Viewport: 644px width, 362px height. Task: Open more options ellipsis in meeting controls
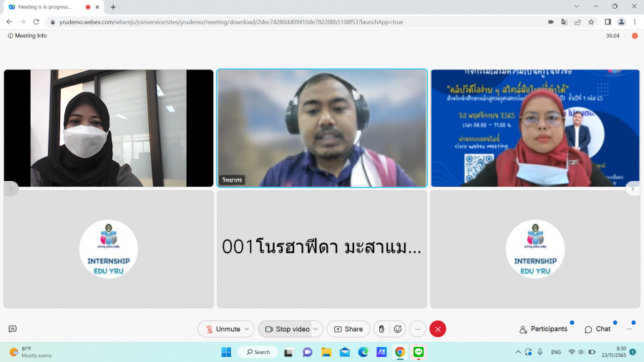[x=418, y=329]
